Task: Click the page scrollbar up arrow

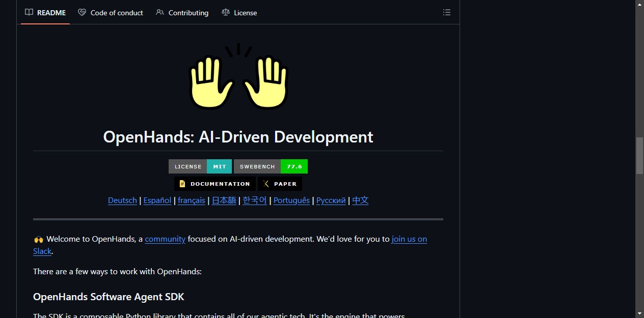Action: (639, 4)
